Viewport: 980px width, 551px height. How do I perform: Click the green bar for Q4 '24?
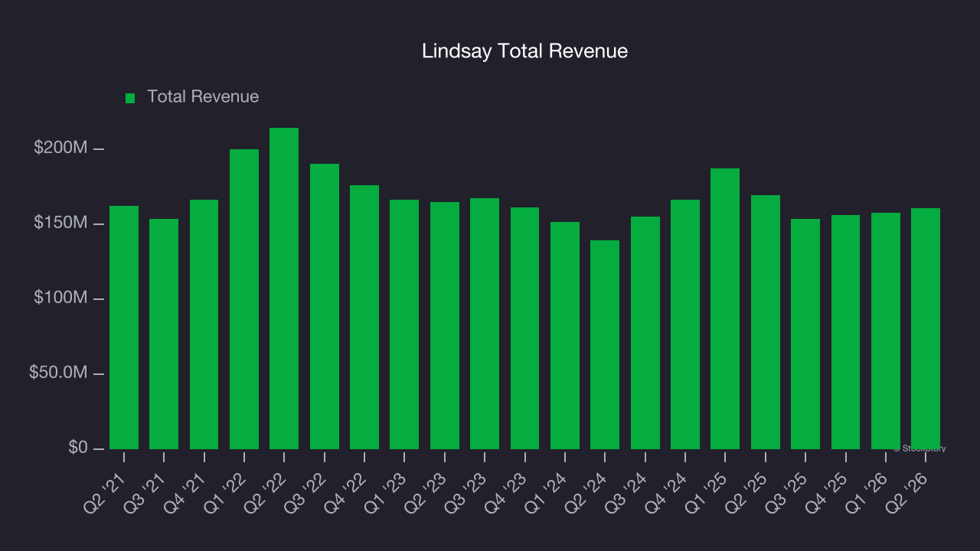pos(685,324)
